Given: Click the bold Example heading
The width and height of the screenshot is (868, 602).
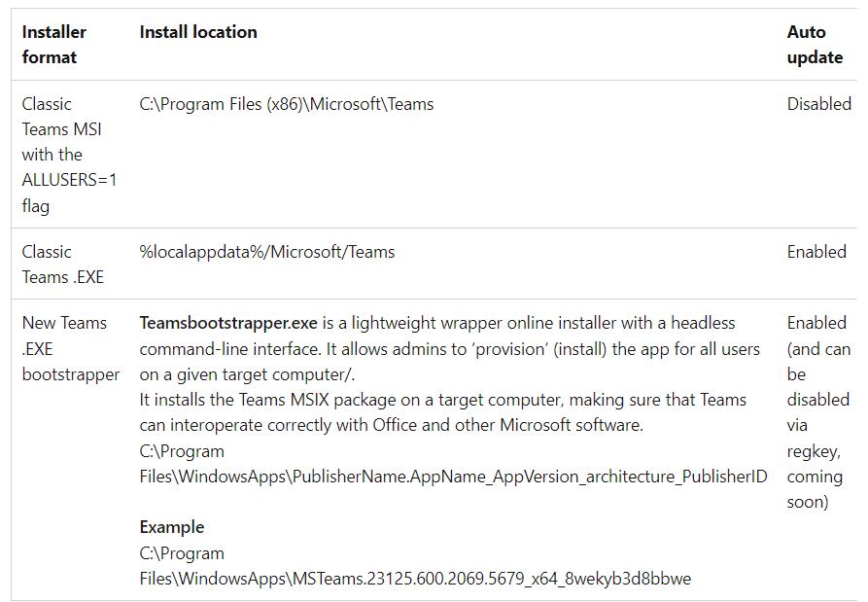Looking at the screenshot, I should (x=172, y=527).
